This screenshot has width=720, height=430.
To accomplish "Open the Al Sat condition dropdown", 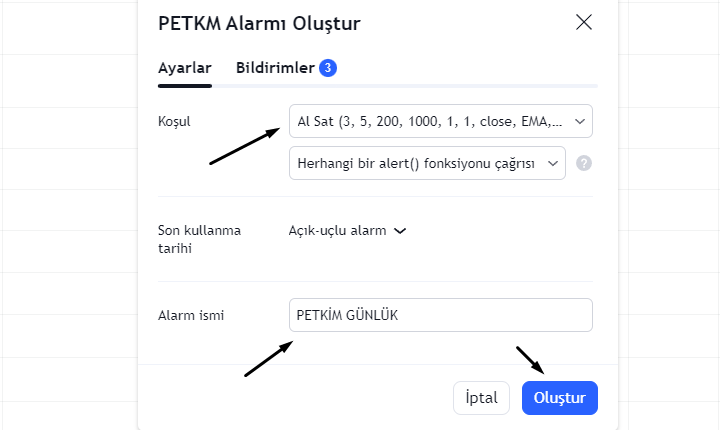I will [x=441, y=121].
